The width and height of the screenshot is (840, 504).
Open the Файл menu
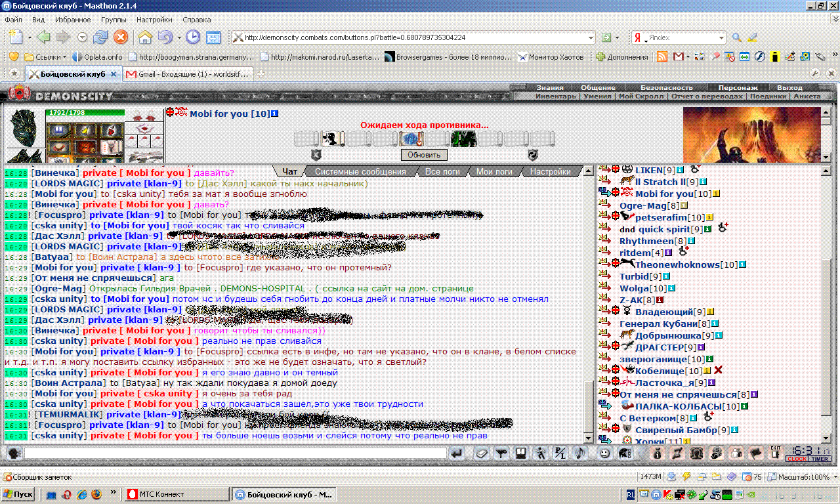[x=13, y=20]
